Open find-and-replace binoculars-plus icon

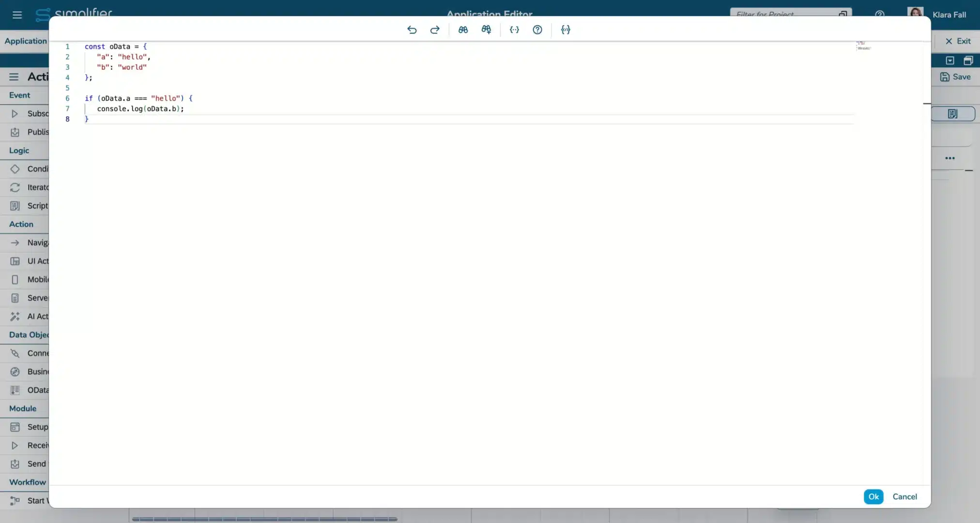coord(486,30)
